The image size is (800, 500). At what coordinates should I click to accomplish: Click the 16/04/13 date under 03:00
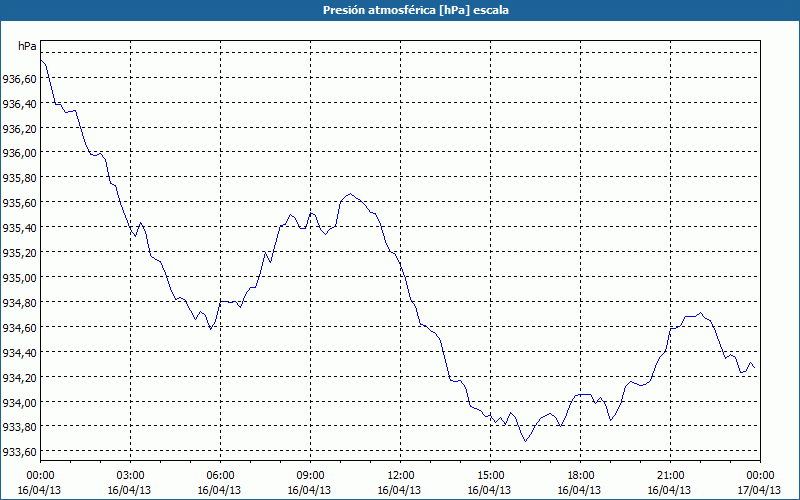pyautogui.click(x=129, y=490)
